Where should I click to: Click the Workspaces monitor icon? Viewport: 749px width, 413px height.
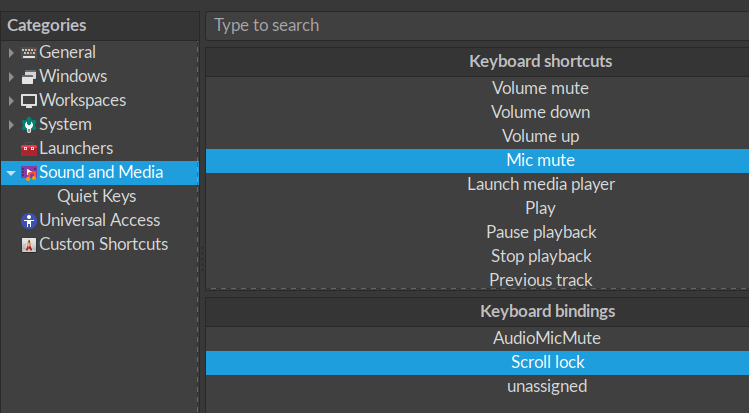[x=29, y=101]
